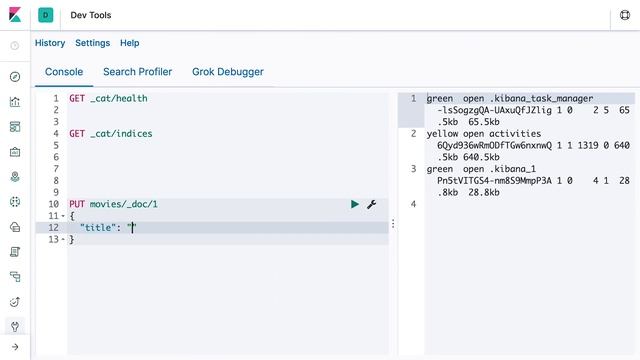Open Help link
This screenshot has width=640, height=360.
129,43
